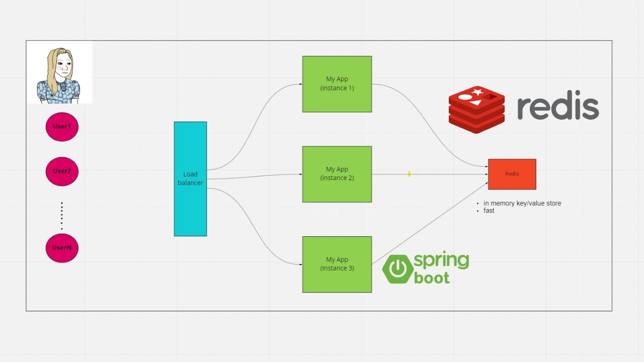The height and width of the screenshot is (362, 644).
Task: Select the User2 pink circle
Action: (x=62, y=171)
